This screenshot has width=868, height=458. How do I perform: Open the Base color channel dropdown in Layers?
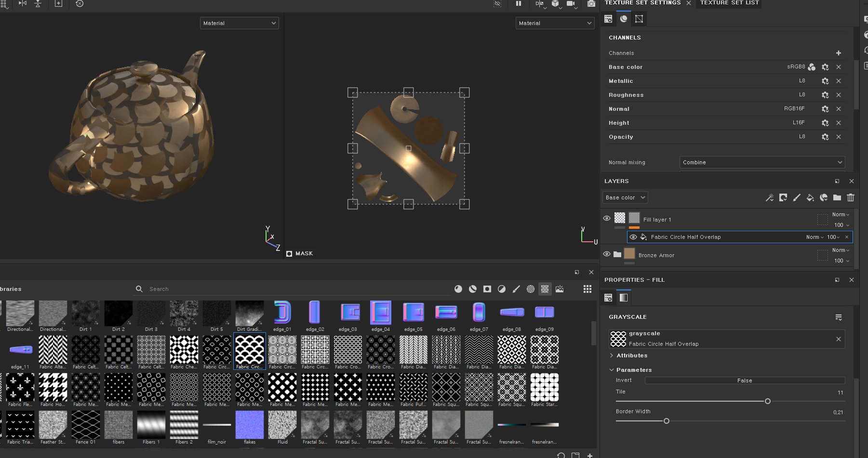[625, 197]
